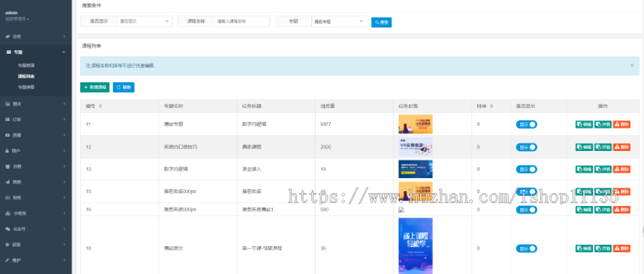Expand the 用户 menu chevron
The image size is (644, 274).
click(x=64, y=151)
